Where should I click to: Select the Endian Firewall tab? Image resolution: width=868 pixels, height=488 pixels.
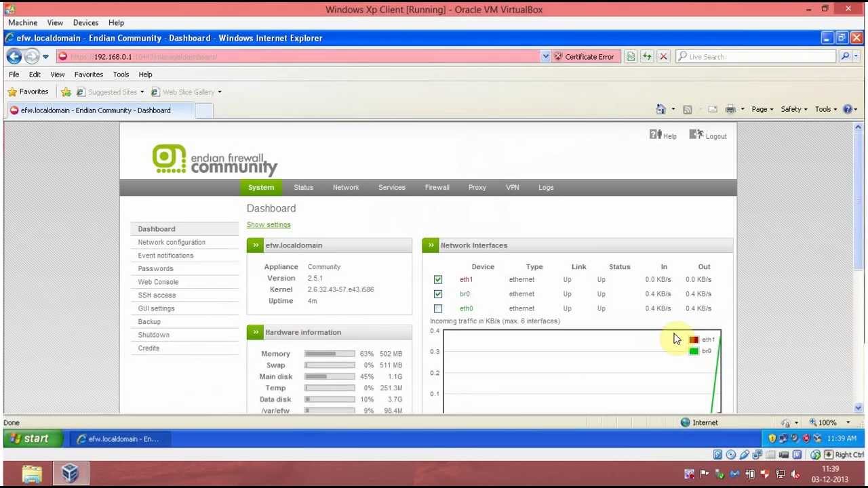437,188
